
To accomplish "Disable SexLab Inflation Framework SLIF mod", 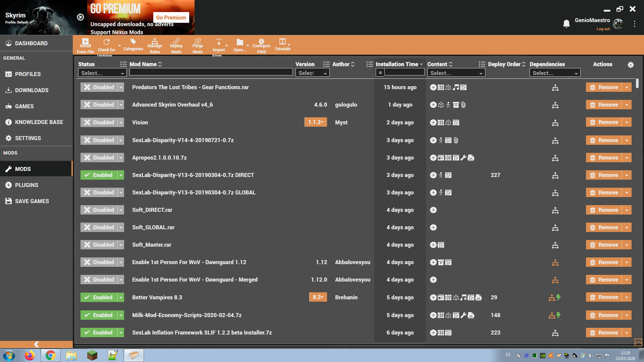I will coord(99,333).
